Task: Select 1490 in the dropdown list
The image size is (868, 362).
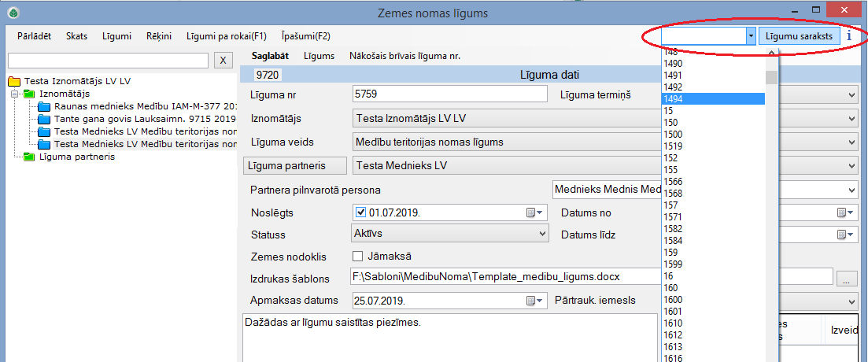Action: [714, 64]
